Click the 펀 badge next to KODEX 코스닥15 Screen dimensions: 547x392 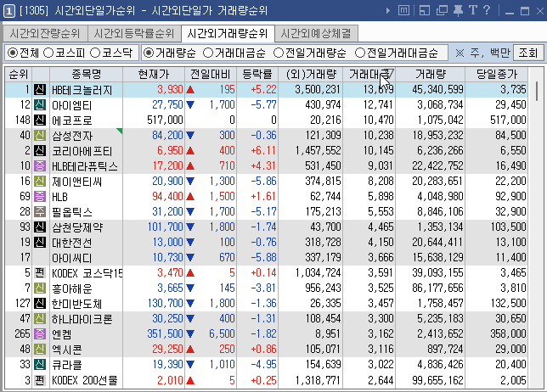point(40,273)
